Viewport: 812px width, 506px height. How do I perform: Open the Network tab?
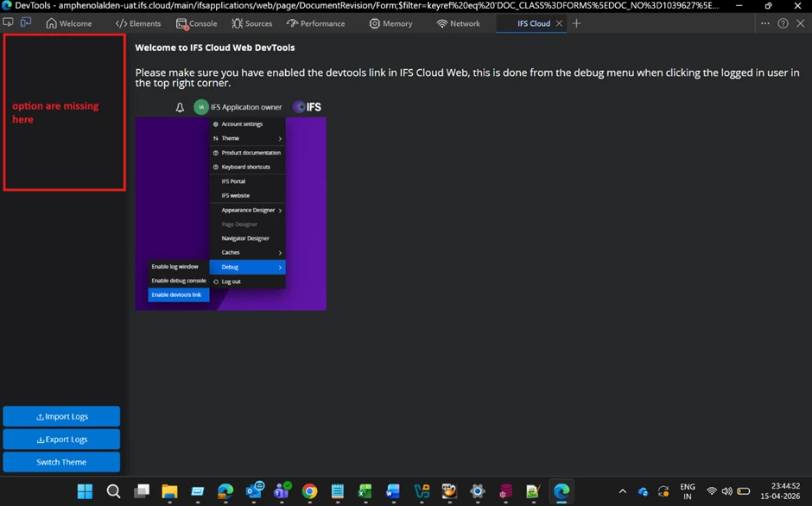pos(459,23)
